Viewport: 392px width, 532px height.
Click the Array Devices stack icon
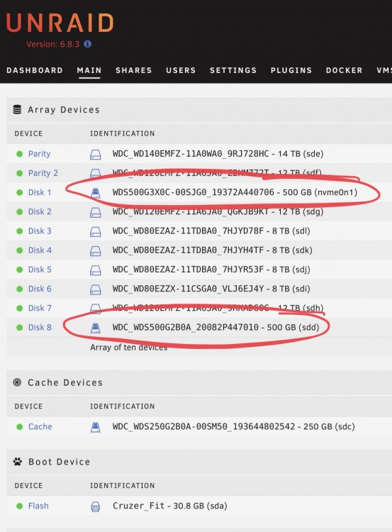(17, 109)
